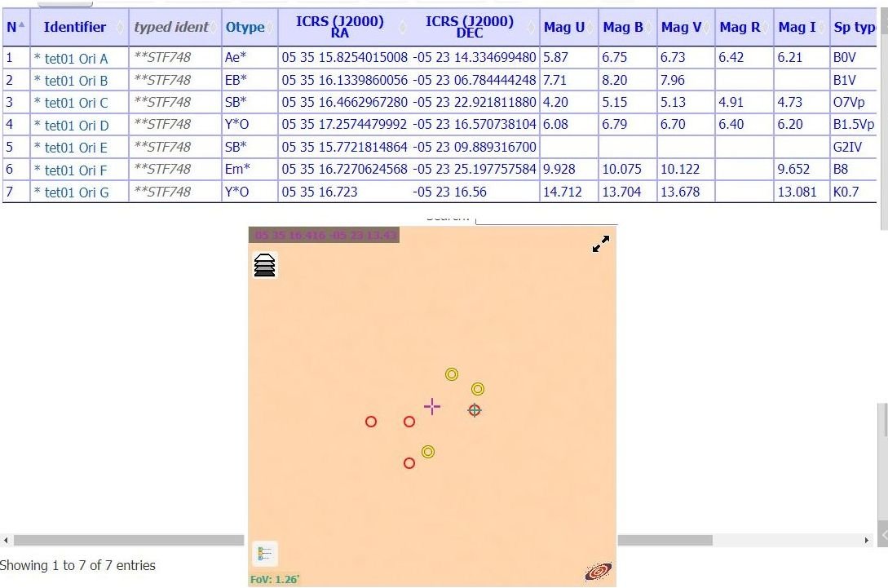The image size is (888, 588).
Task: Click the right arrow of the horizontal scrollbar
Action: click(x=866, y=541)
